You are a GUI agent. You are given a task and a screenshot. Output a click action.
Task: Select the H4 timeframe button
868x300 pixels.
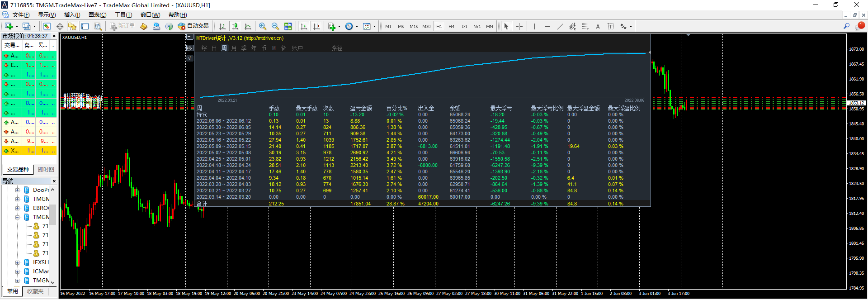(x=451, y=26)
